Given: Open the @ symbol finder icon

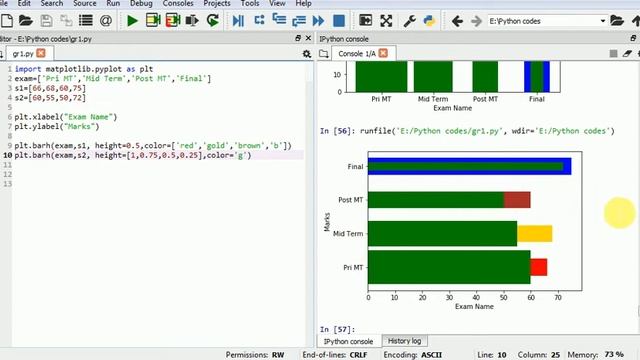Looking at the screenshot, I should [x=106, y=20].
